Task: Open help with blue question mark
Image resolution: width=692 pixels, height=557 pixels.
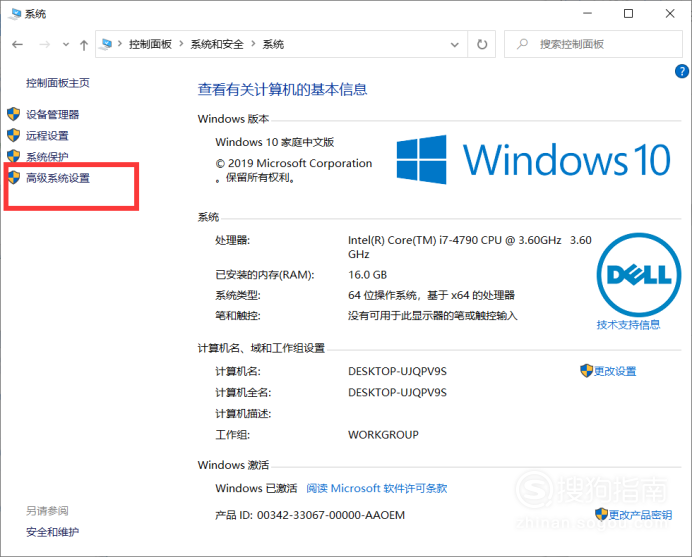Action: point(682,71)
